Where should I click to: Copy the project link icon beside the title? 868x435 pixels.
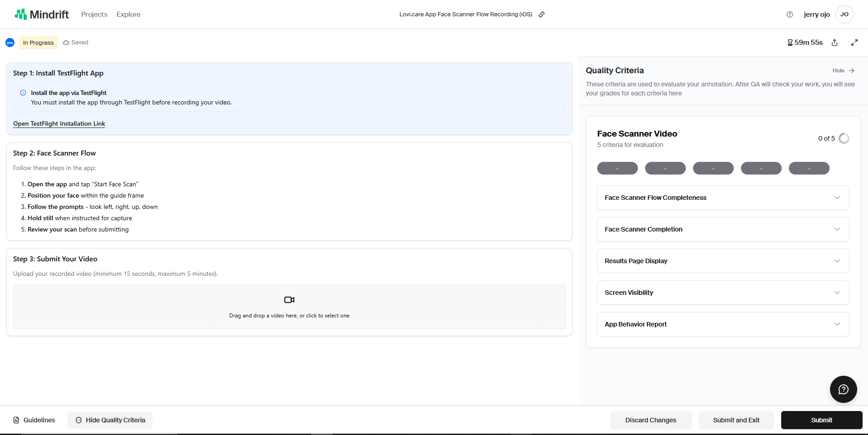click(x=542, y=14)
